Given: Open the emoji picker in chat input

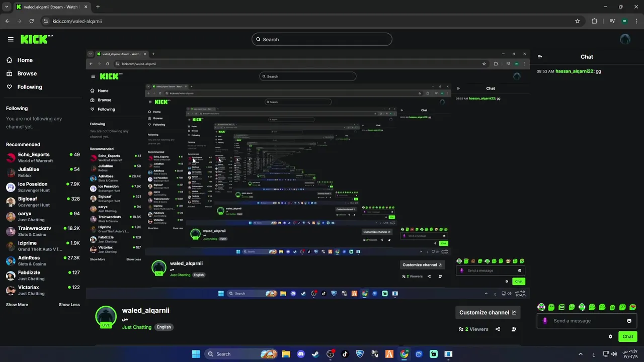Looking at the screenshot, I should point(629,321).
